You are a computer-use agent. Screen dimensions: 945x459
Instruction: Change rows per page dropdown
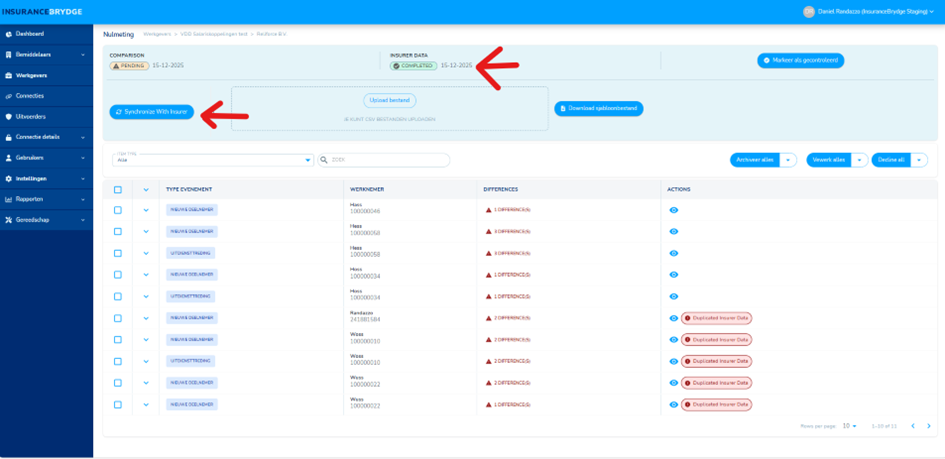(850, 426)
